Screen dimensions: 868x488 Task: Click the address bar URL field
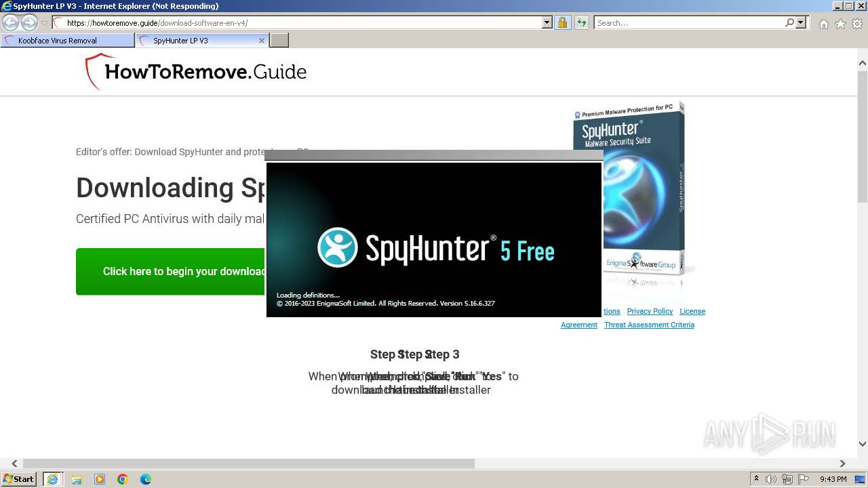point(298,23)
